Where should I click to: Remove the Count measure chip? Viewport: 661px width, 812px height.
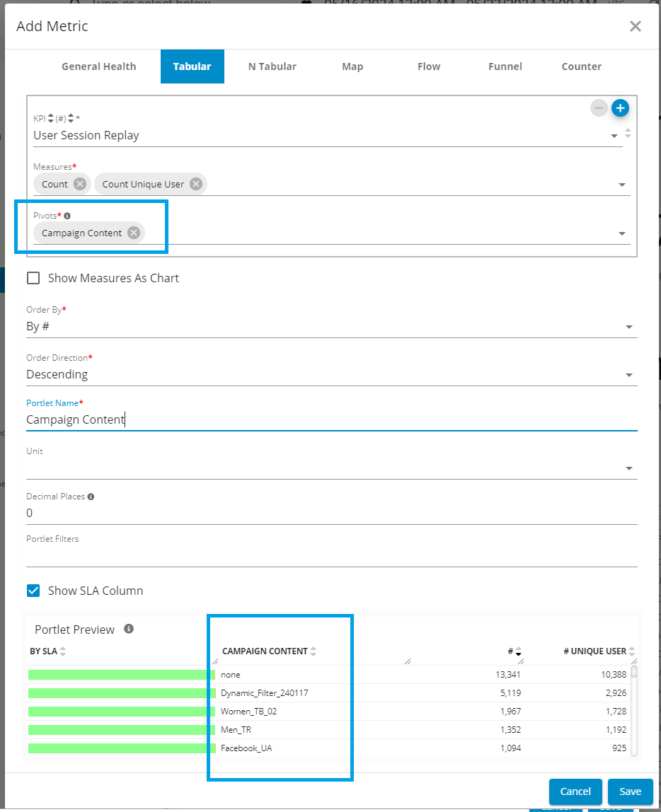(x=80, y=184)
